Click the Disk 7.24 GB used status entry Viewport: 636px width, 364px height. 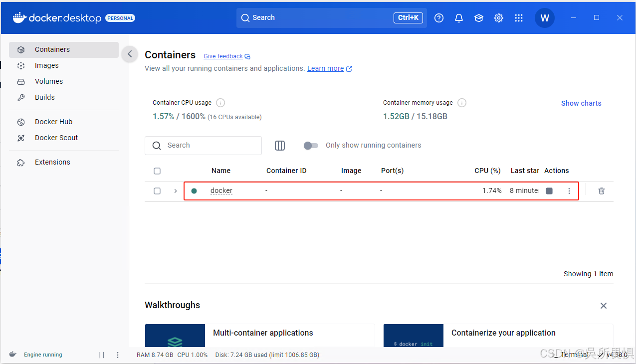pyautogui.click(x=267, y=356)
